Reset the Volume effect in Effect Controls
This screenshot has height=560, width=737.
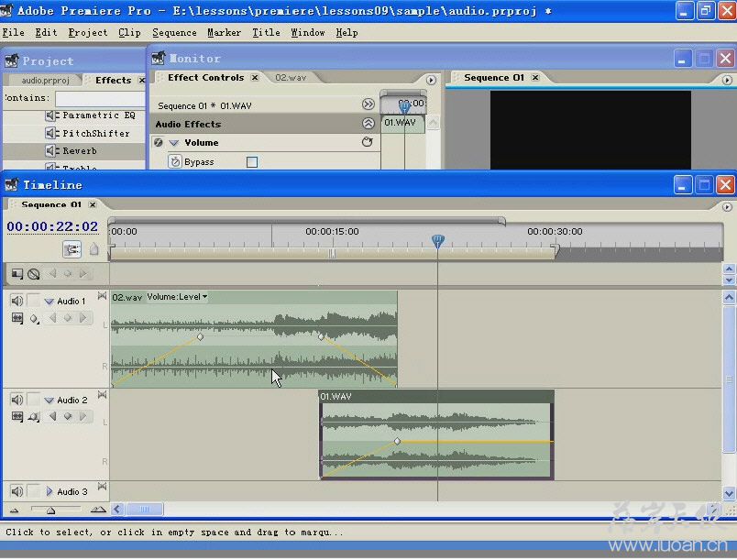(x=367, y=142)
